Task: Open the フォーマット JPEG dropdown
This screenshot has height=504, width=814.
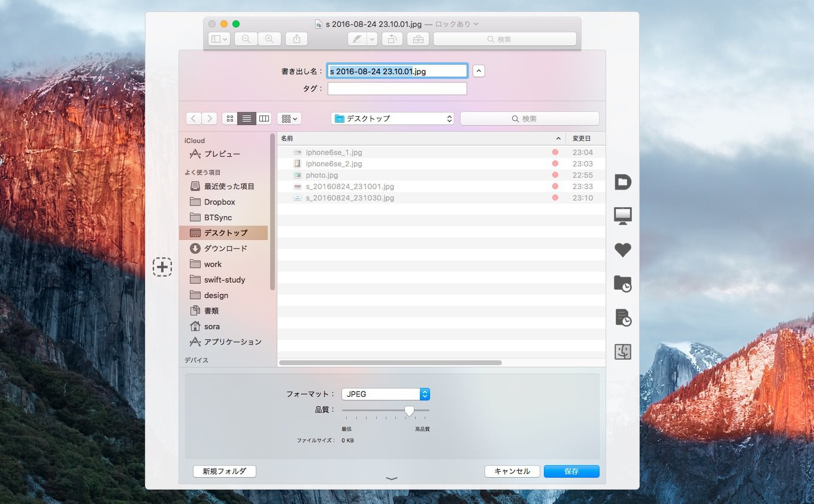Action: tap(386, 394)
